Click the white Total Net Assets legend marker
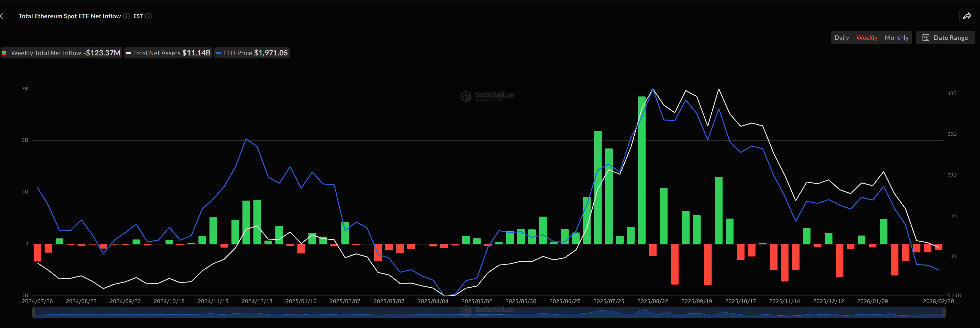980x328 pixels. coord(129,53)
